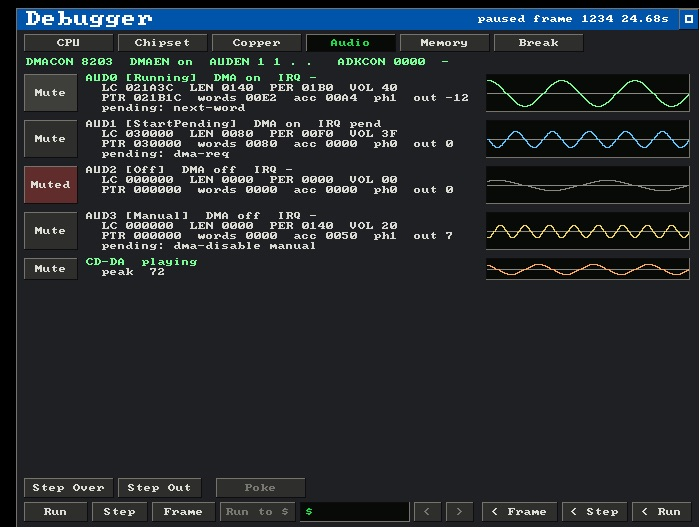Click 'LC 030000' in the AUD1 row
The height and width of the screenshot is (527, 699).
pyautogui.click(x=137, y=134)
